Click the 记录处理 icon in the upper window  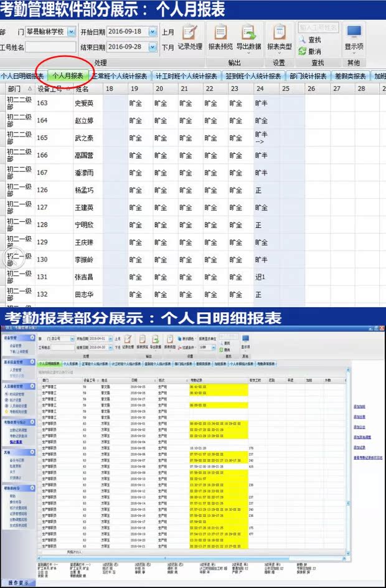(x=190, y=32)
